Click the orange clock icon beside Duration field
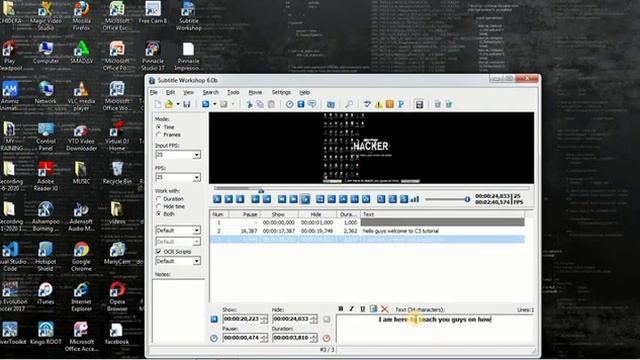Image resolution: width=640 pixels, height=360 pixels. tap(326, 338)
